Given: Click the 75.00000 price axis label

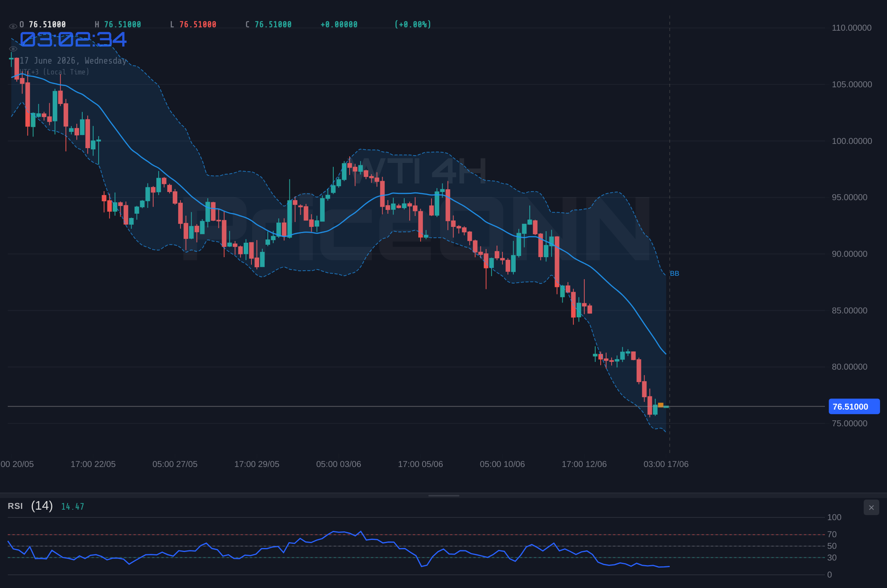Looking at the screenshot, I should tap(849, 424).
